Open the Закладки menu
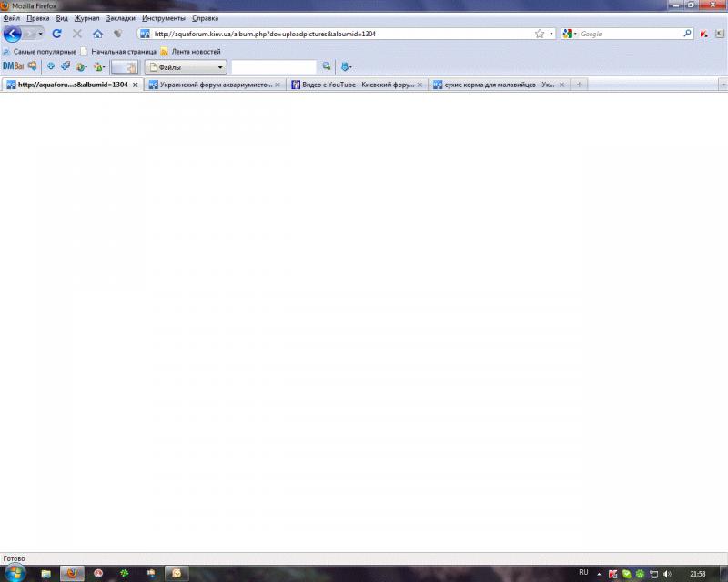 point(120,18)
